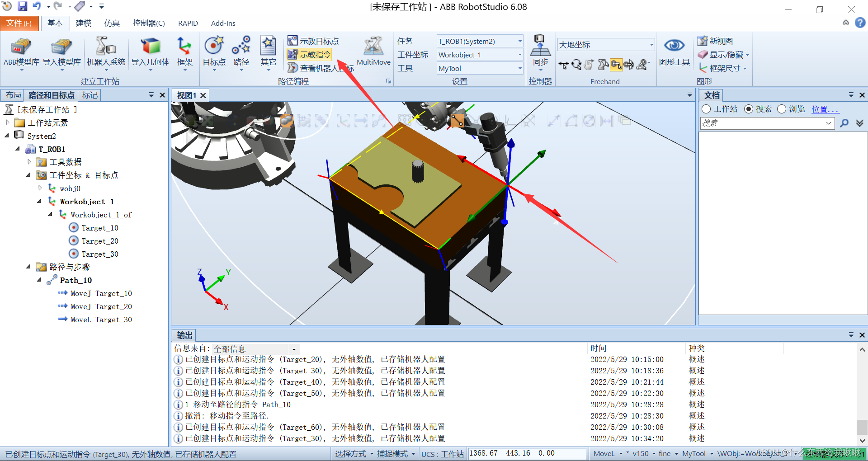This screenshot has width=868, height=461.
Task: Click the Redo arrow icon
Action: pos(58,6)
